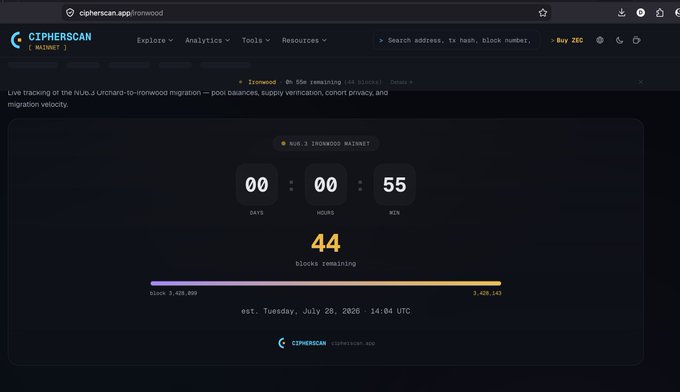Click the '3,428,143' target block label
Screen dimensions: 680x392
point(487,293)
